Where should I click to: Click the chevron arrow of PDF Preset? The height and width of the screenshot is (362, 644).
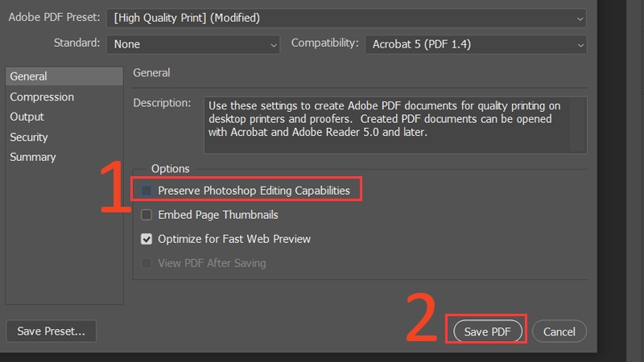(x=580, y=19)
